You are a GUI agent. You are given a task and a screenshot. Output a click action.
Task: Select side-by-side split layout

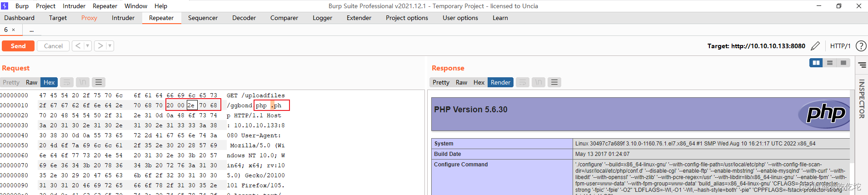[816, 63]
